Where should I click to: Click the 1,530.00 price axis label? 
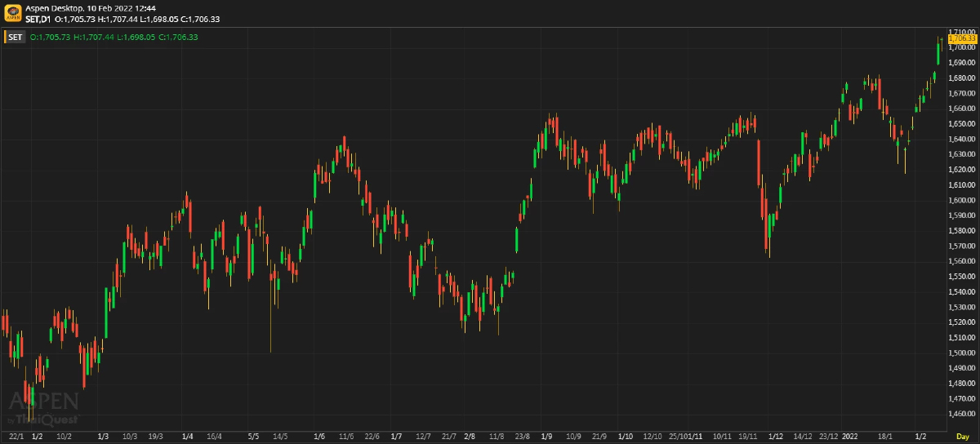point(964,307)
